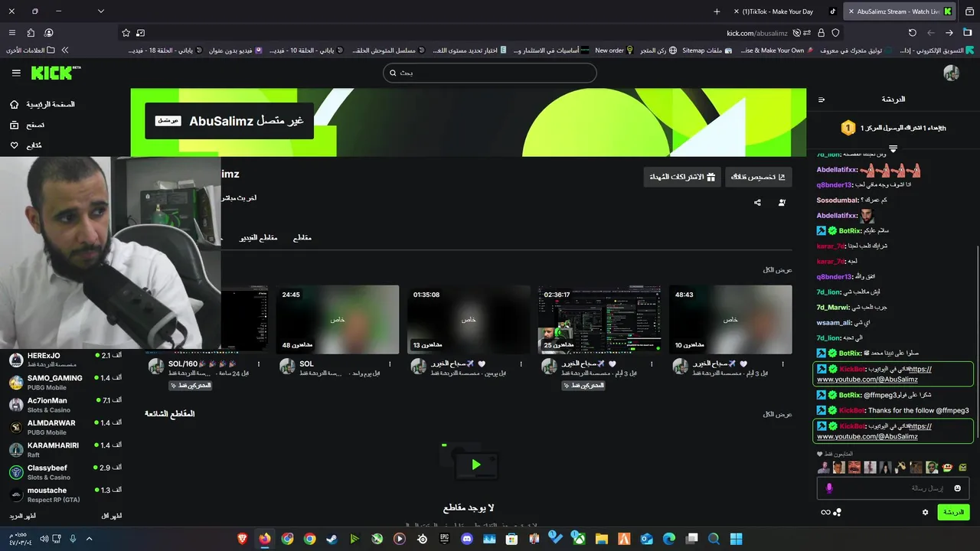Click the customize channel button

click(x=758, y=177)
